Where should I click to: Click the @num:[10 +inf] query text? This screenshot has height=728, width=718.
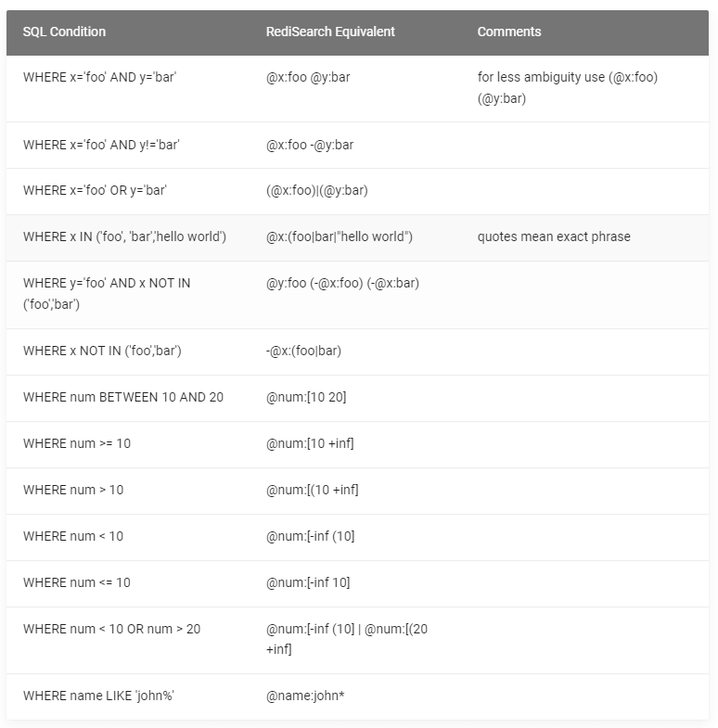pyautogui.click(x=310, y=443)
